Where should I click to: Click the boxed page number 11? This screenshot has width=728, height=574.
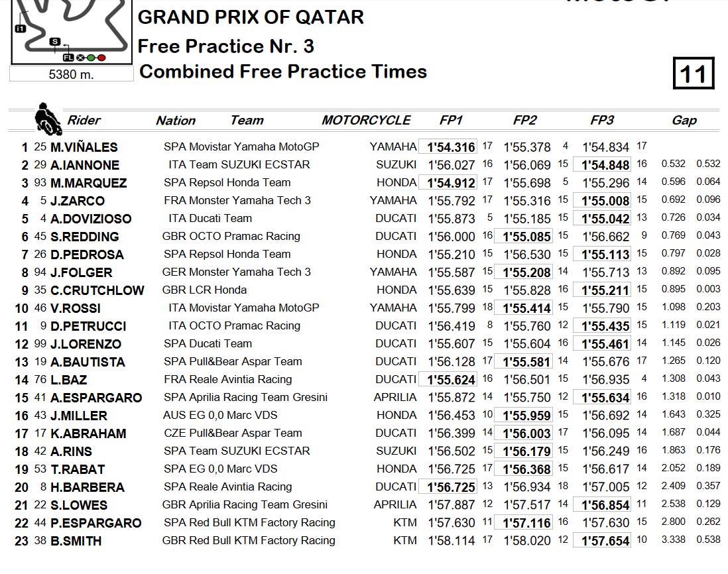pyautogui.click(x=694, y=73)
